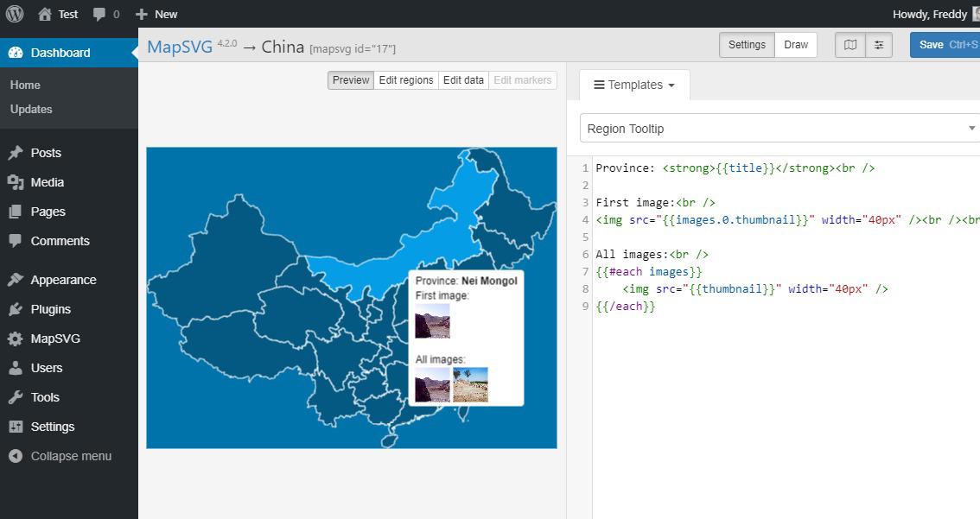Screen dimensions: 980x519
Task: Click the desert thumbnail in tooltip
Action: pos(470,384)
